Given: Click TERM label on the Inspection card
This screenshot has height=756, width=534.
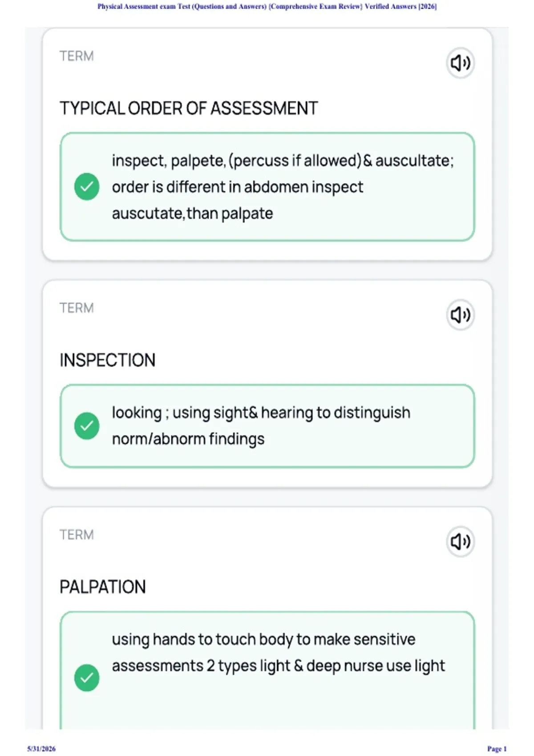Looking at the screenshot, I should [x=77, y=308].
